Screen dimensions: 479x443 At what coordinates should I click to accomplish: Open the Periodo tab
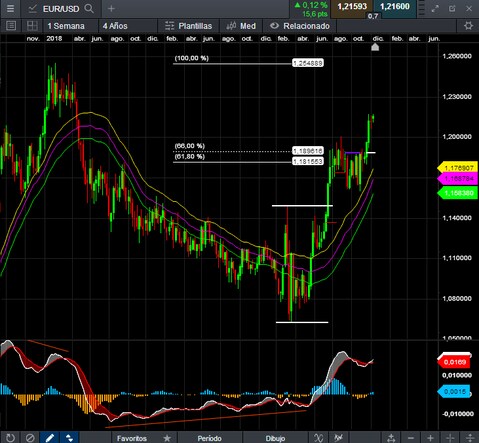tap(209, 438)
